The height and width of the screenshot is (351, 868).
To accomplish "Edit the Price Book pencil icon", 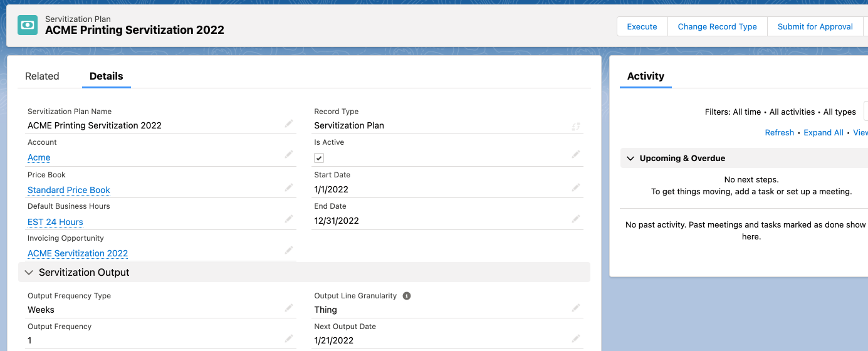I will (289, 187).
